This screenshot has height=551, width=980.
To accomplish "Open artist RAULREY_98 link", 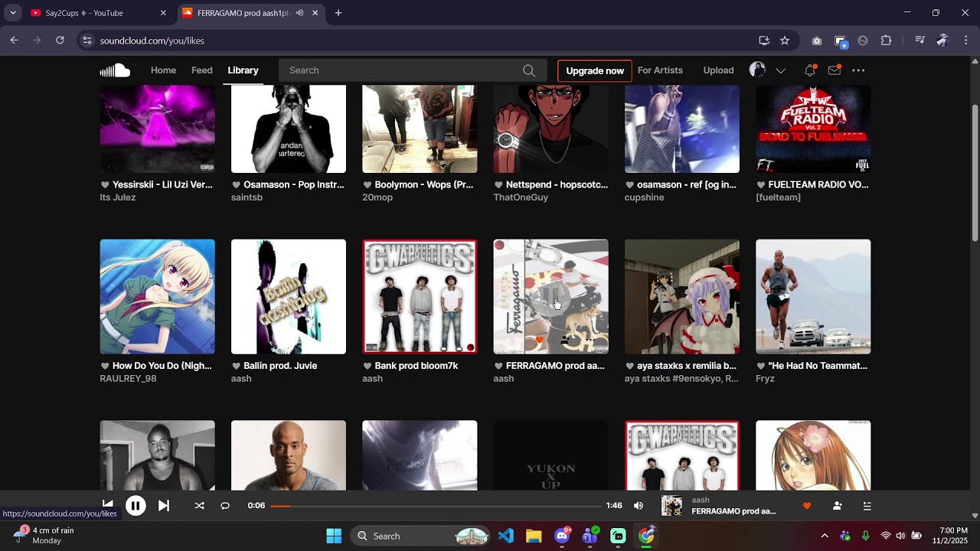I will tap(128, 378).
